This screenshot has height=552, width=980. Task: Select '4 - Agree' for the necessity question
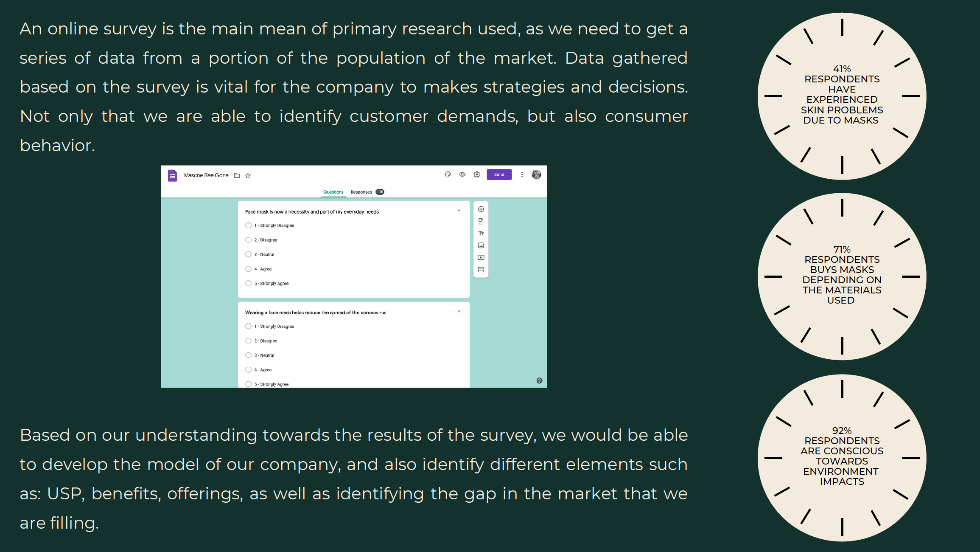(x=249, y=269)
